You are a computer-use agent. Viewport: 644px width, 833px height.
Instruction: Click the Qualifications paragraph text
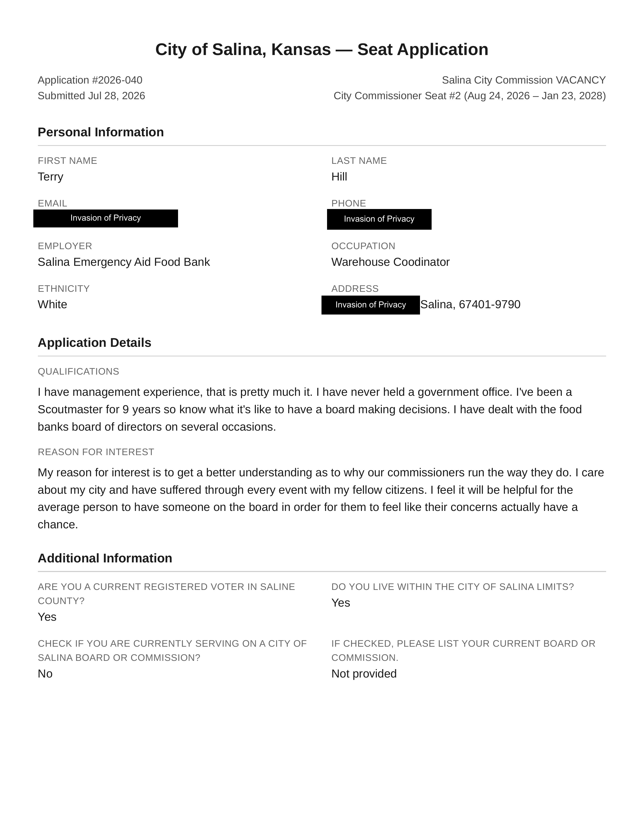pyautogui.click(x=310, y=409)
